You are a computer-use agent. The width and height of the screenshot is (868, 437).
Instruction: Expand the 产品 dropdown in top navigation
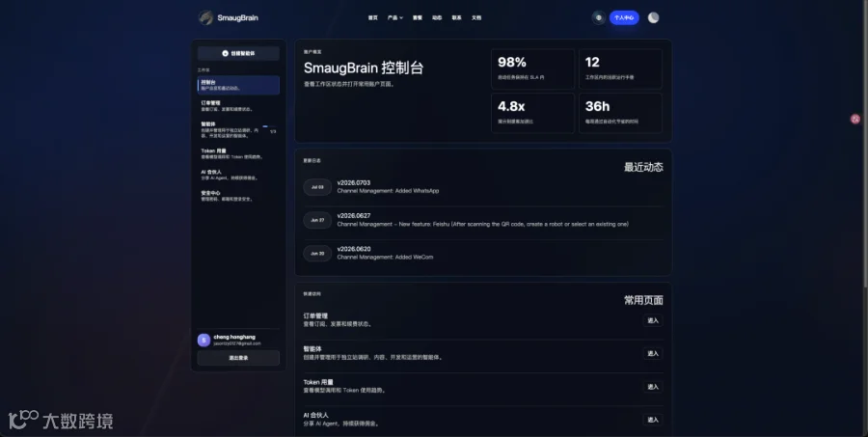(395, 17)
